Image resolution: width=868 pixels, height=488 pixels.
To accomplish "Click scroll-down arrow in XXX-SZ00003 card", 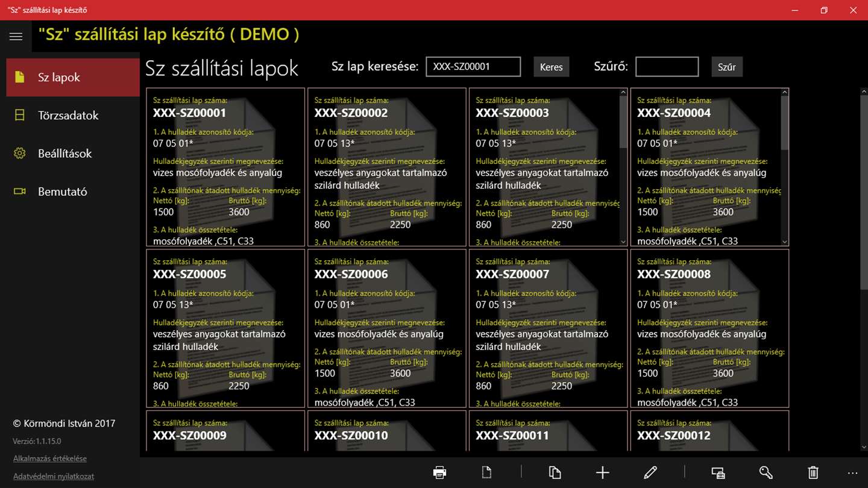I will point(623,242).
